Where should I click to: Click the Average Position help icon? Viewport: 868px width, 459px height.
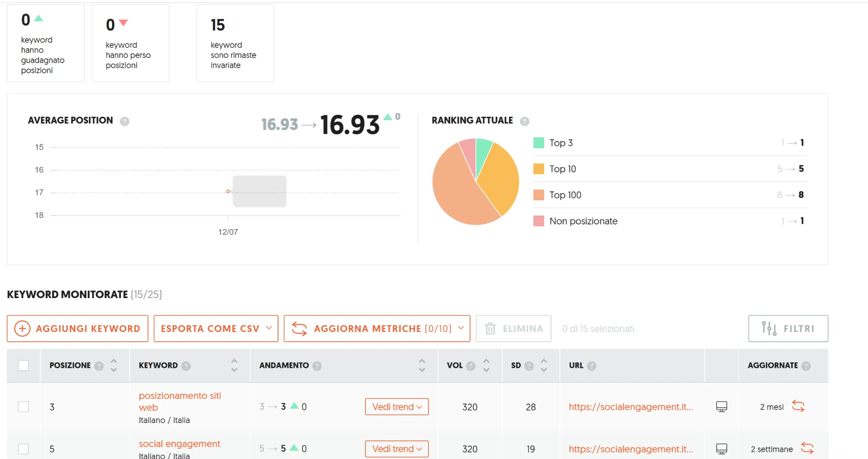point(124,122)
